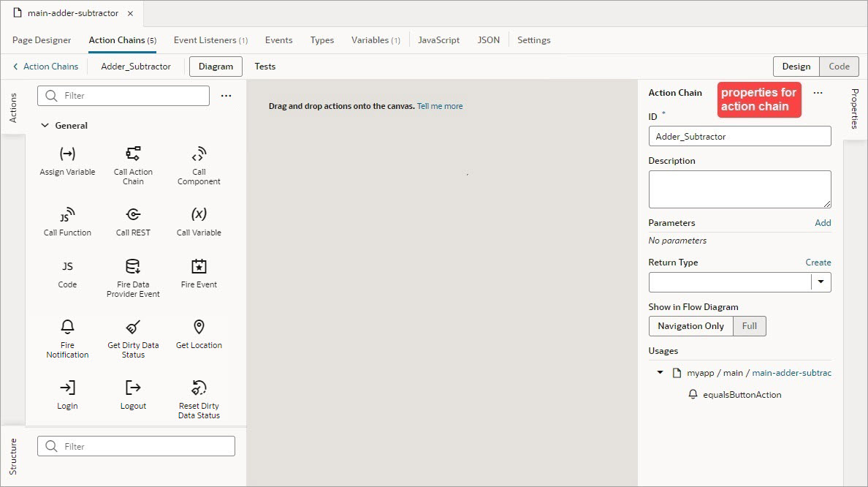Open the Return Type dropdown
This screenshot has width=868, height=487.
pyautogui.click(x=821, y=282)
